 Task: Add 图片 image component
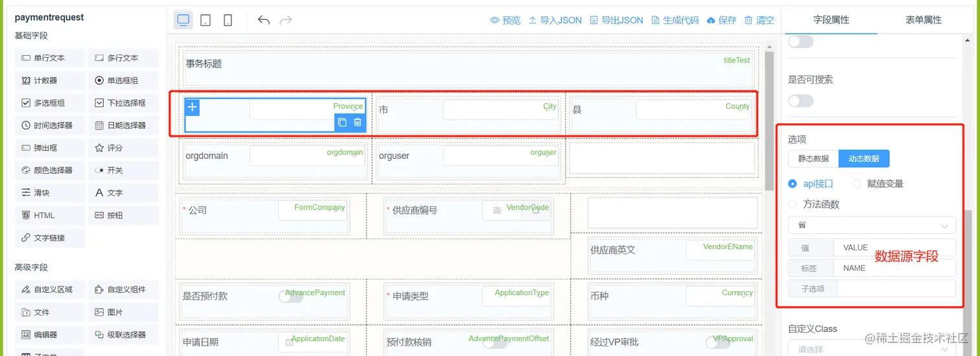[x=123, y=312]
